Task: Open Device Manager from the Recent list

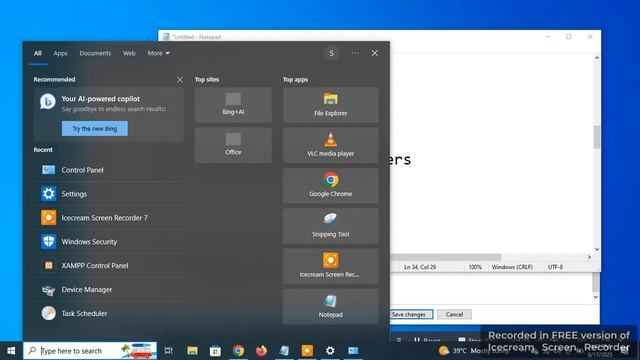Action: pos(108,289)
